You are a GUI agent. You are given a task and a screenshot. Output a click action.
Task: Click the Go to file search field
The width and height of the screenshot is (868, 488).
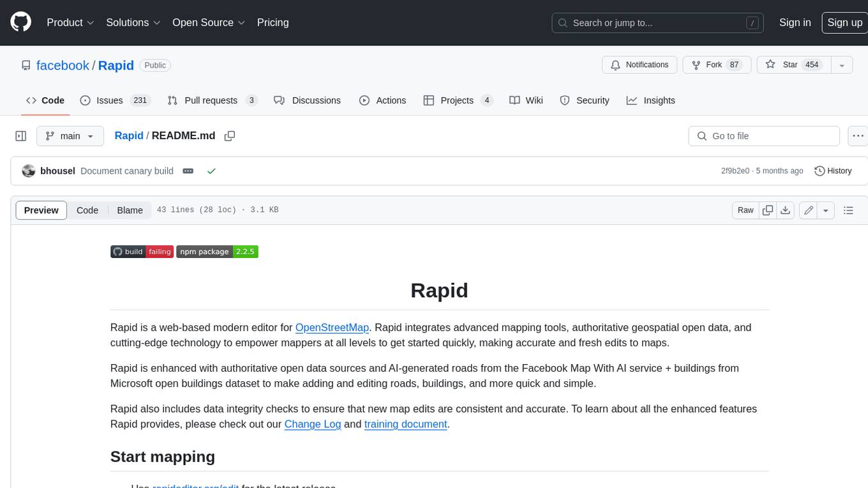tap(764, 136)
